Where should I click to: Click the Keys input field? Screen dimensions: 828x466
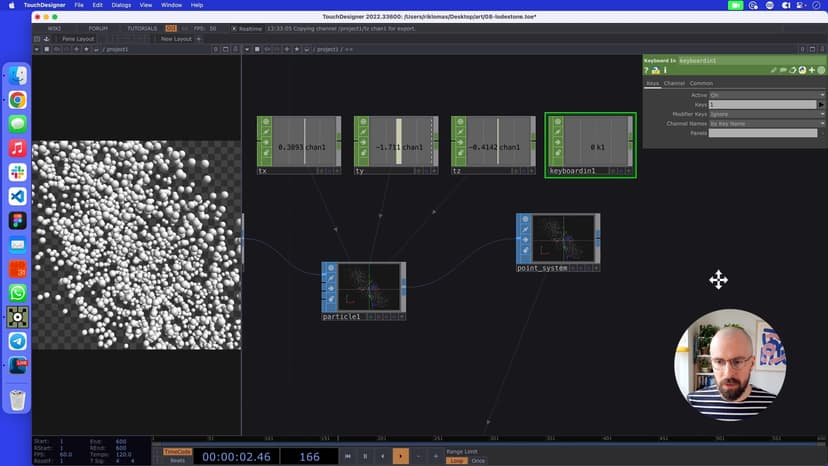click(762, 104)
